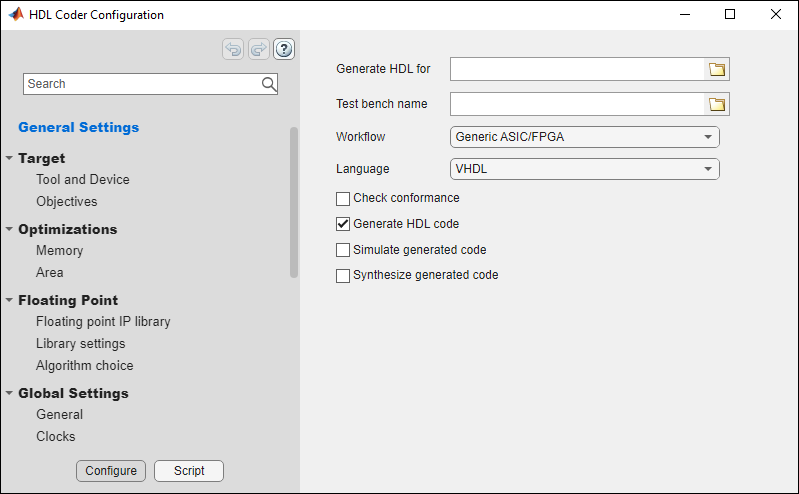Click the sidebar vertical scrollbar
Screen dimensions: 799x494
coord(294,202)
